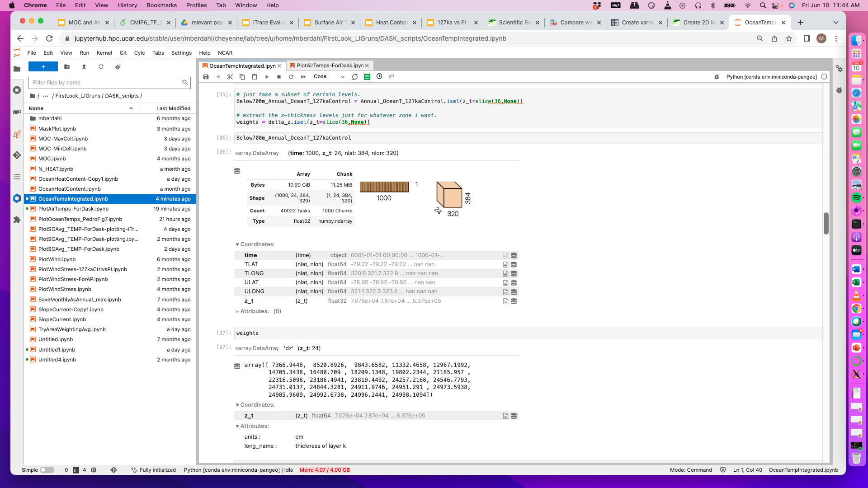
Task: Collapse the Coordinates section of cell 36 output
Action: point(255,244)
